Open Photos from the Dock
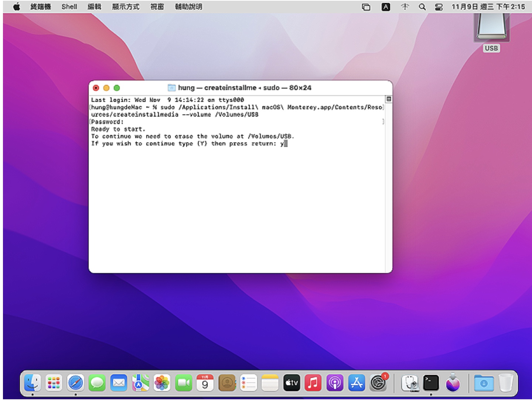This screenshot has height=400, width=532. tap(162, 383)
